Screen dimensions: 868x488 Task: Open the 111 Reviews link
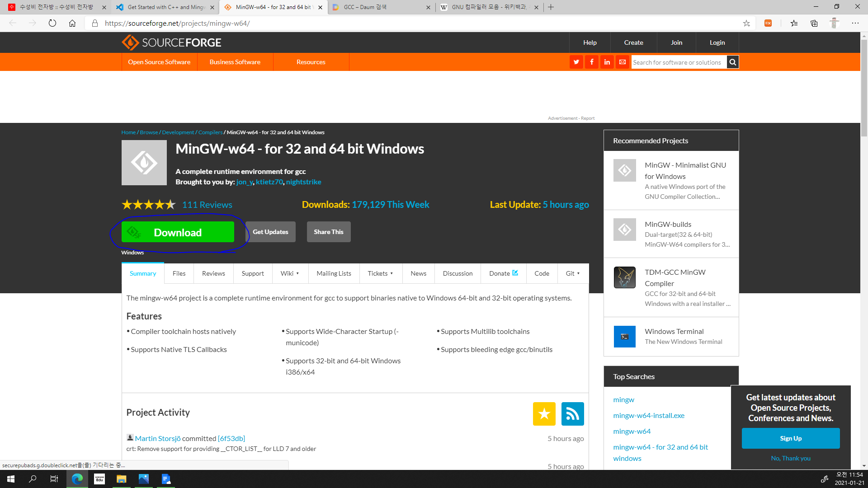click(x=207, y=205)
